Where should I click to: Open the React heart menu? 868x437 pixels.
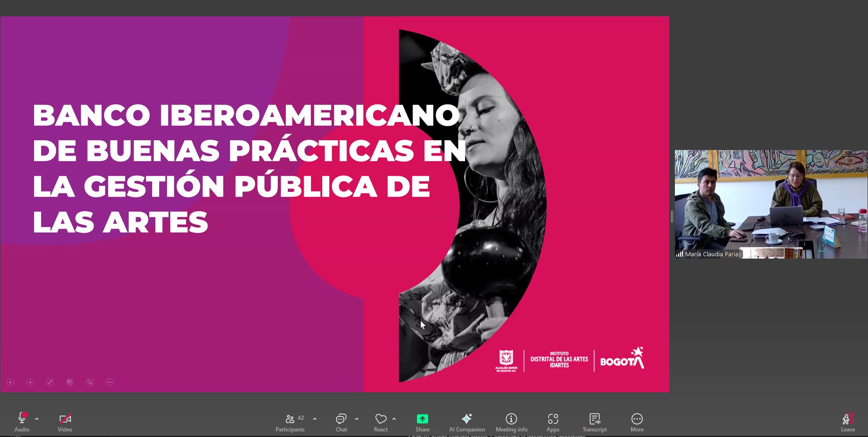381,419
